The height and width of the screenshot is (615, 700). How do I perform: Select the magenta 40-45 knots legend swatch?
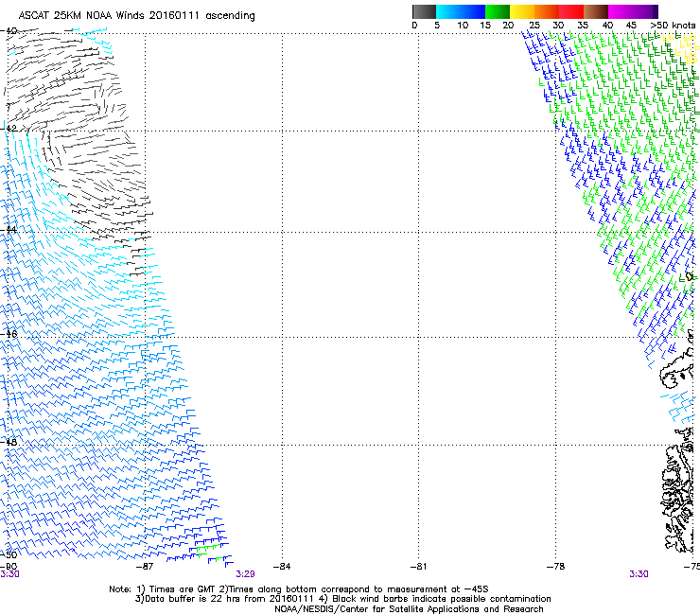(621, 11)
